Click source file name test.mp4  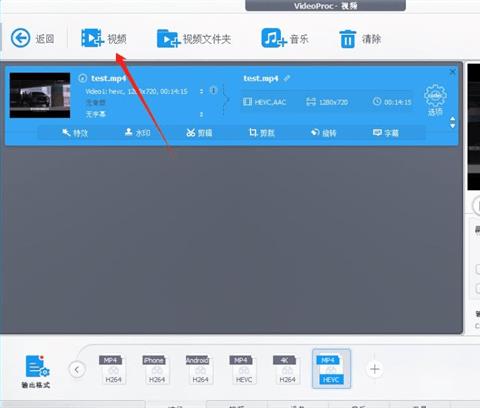point(108,78)
